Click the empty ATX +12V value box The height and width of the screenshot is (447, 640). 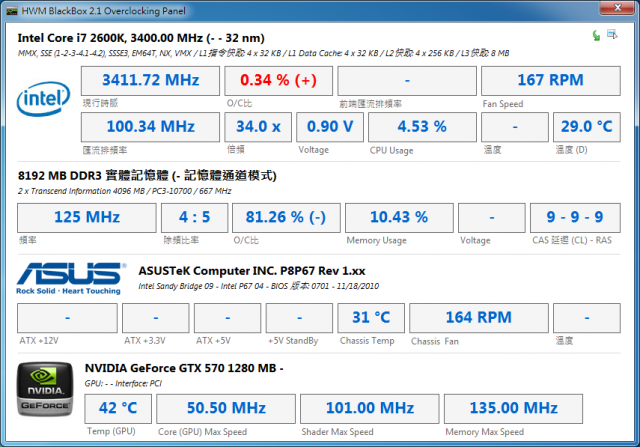coord(67,318)
